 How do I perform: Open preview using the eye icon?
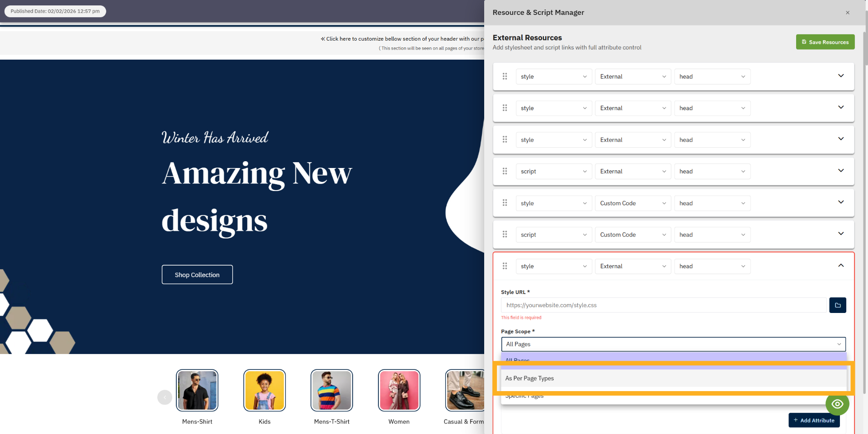837,404
